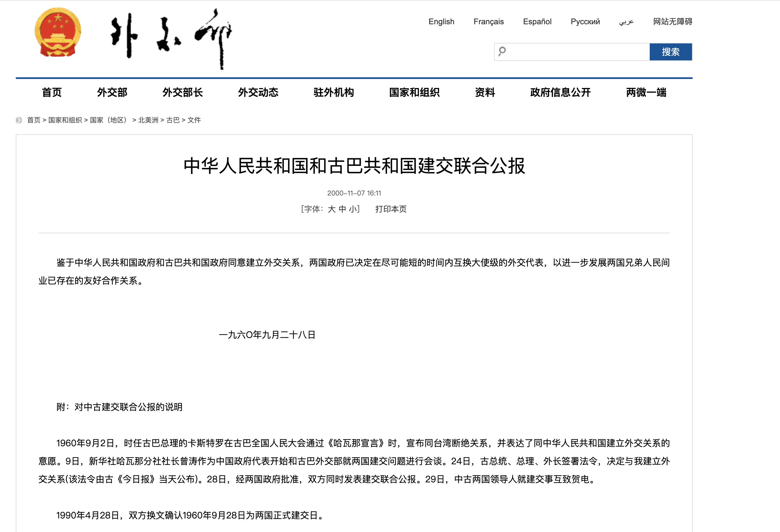Click the paragraph starting 1960年9月2日

point(354,461)
